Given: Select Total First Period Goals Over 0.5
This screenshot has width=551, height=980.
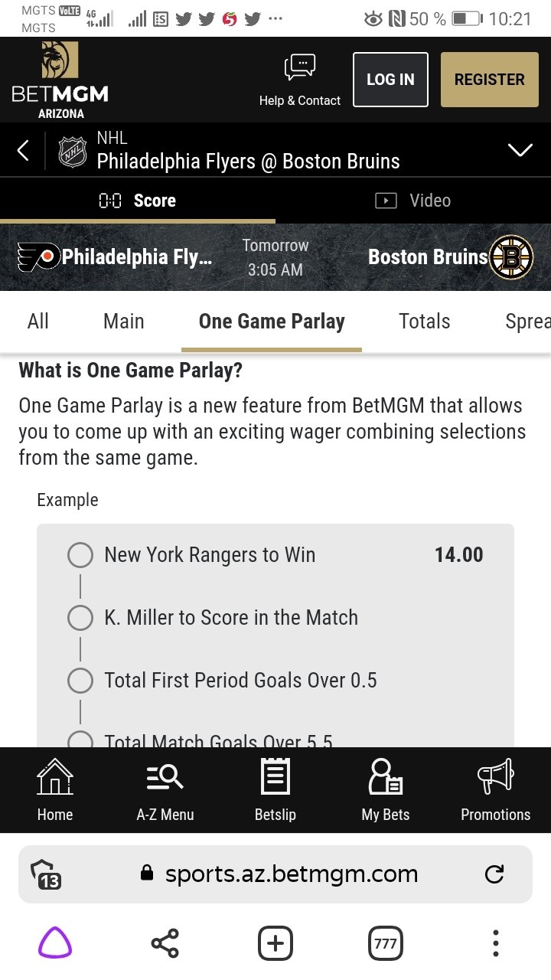Looking at the screenshot, I should pos(80,681).
